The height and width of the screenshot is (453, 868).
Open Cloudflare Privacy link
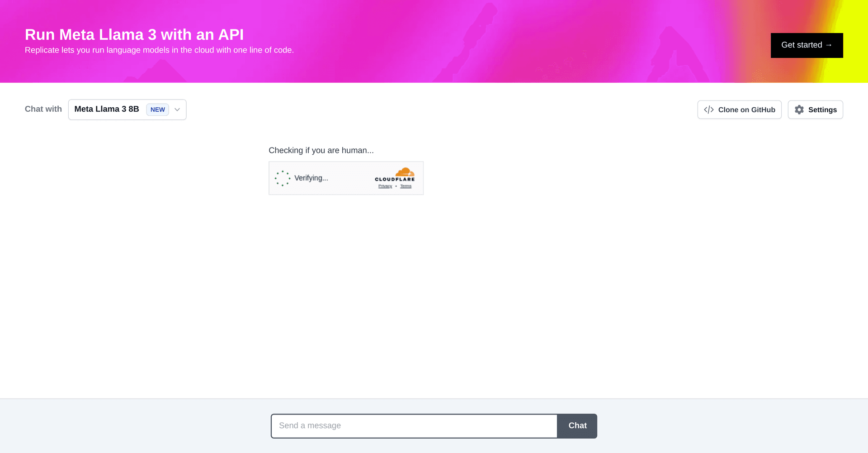click(385, 186)
